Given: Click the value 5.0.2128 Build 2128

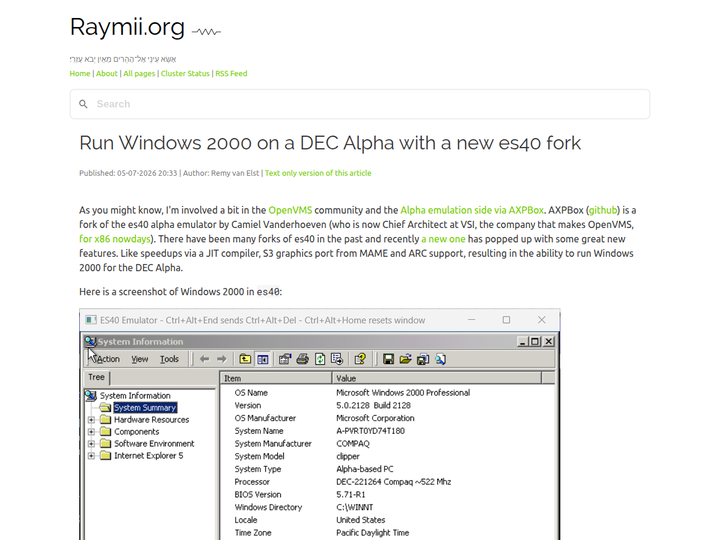Looking at the screenshot, I should [373, 405].
